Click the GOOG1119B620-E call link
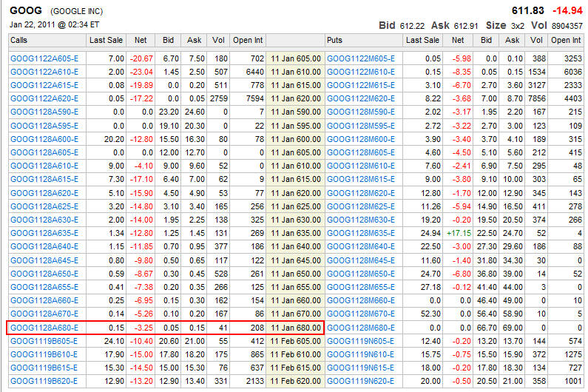 tap(43, 381)
